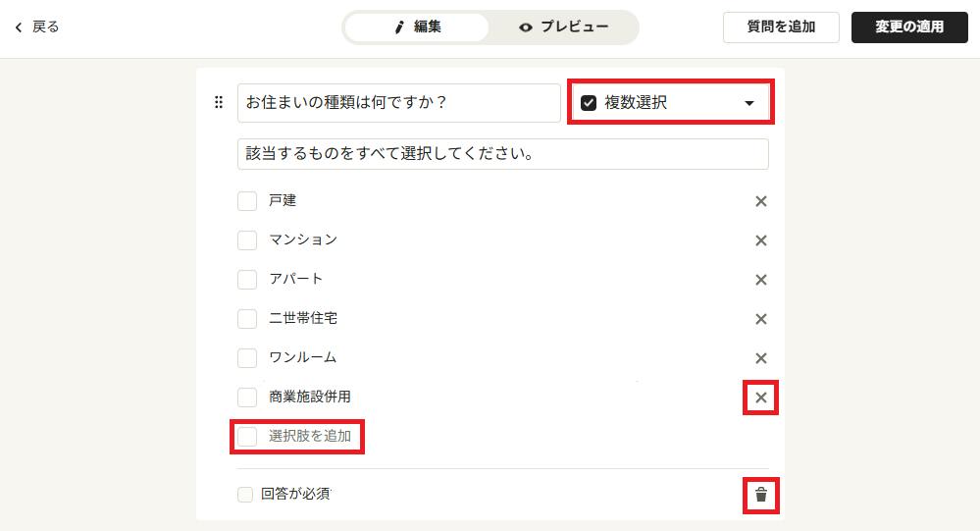
Task: Remove the 戸建 option with its X
Action: [760, 201]
